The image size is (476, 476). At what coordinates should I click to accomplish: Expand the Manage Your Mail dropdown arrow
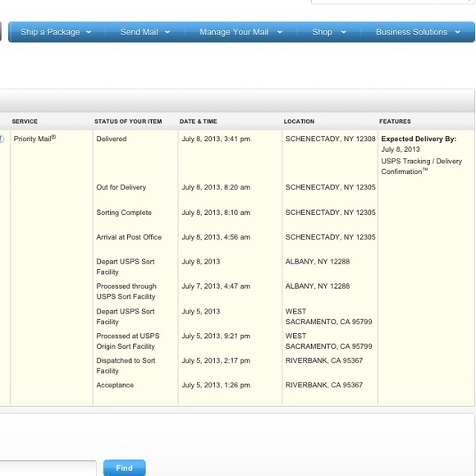point(280,32)
